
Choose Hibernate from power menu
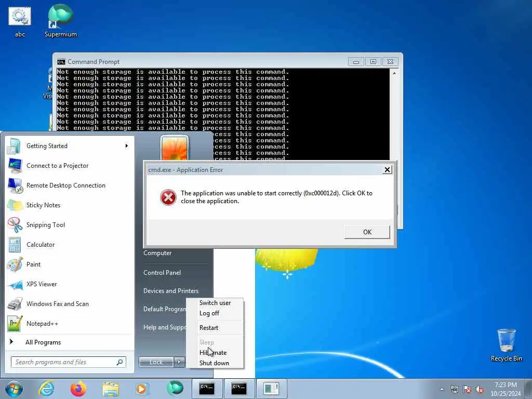tap(215, 353)
